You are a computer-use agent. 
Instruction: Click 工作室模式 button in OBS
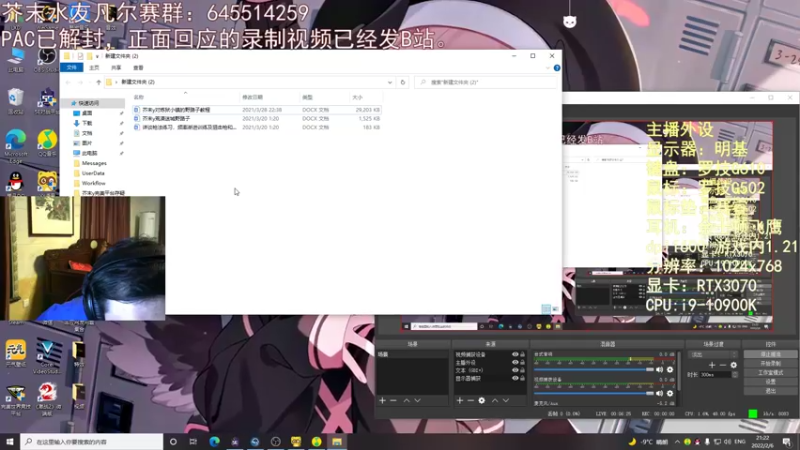click(x=770, y=372)
